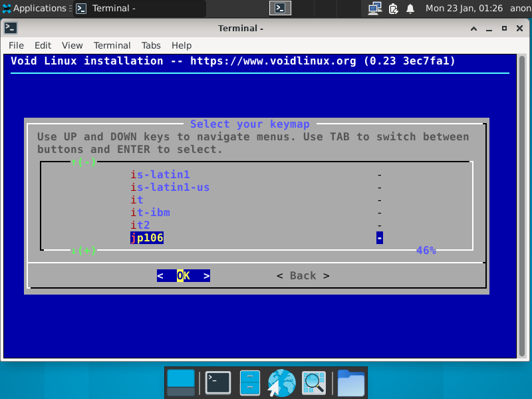Viewport: 532px width, 399px height.
Task: Click the Back button in the dialog
Action: click(x=303, y=275)
